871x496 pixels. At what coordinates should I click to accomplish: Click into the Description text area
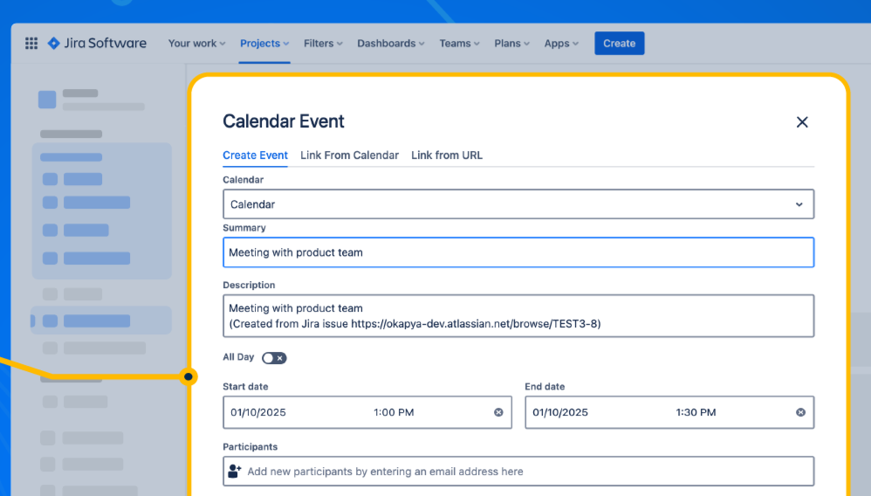518,315
